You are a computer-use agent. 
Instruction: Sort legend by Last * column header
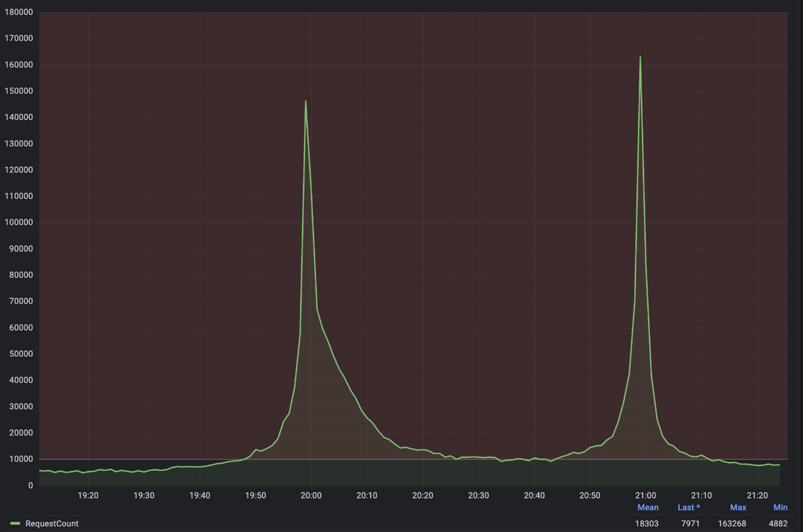tap(688, 507)
